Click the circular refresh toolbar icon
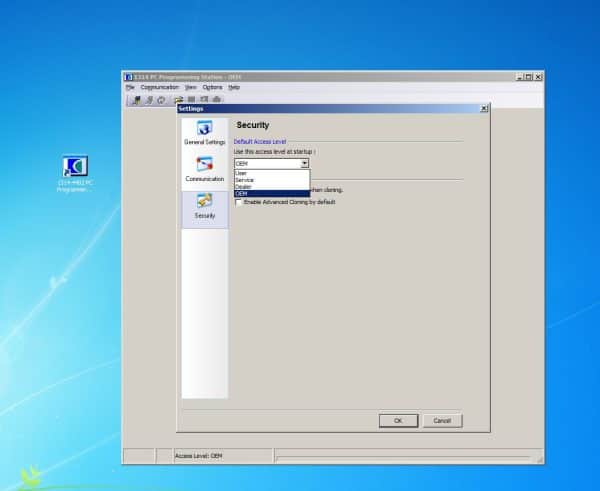 pos(161,100)
